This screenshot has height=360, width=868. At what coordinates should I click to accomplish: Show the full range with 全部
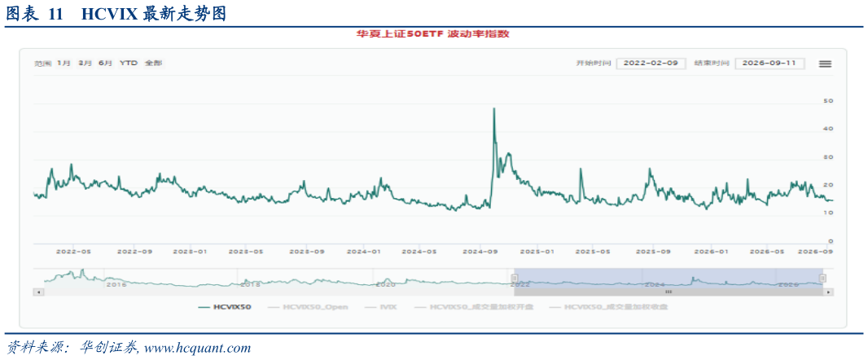coord(153,64)
